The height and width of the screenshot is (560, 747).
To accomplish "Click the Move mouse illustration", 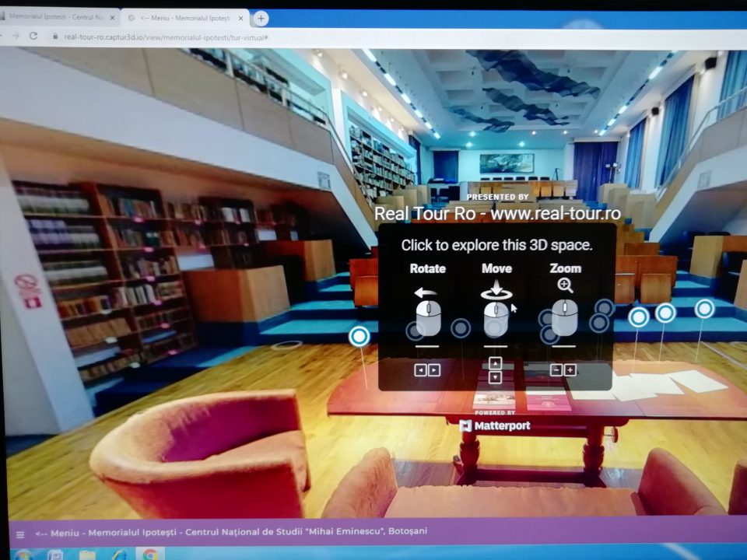I will tap(496, 320).
